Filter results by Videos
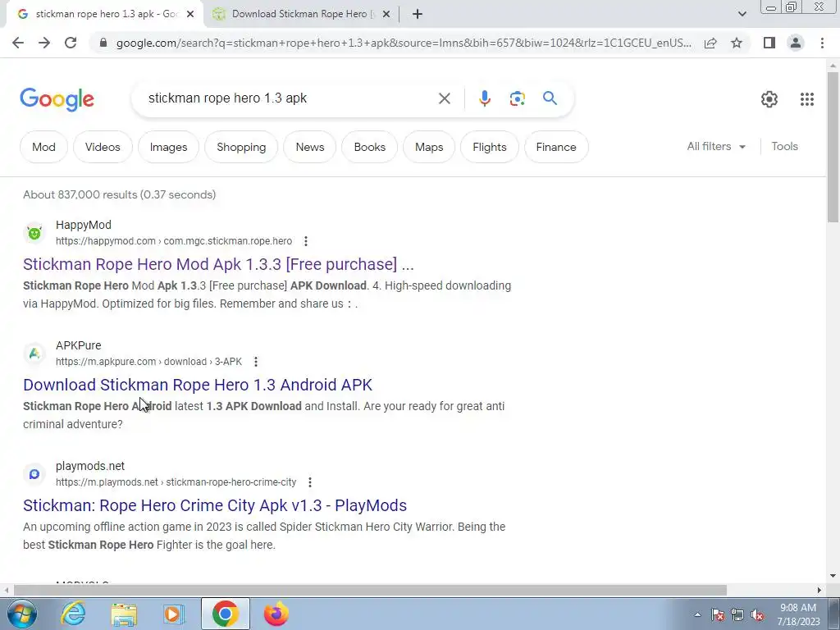 point(103,147)
